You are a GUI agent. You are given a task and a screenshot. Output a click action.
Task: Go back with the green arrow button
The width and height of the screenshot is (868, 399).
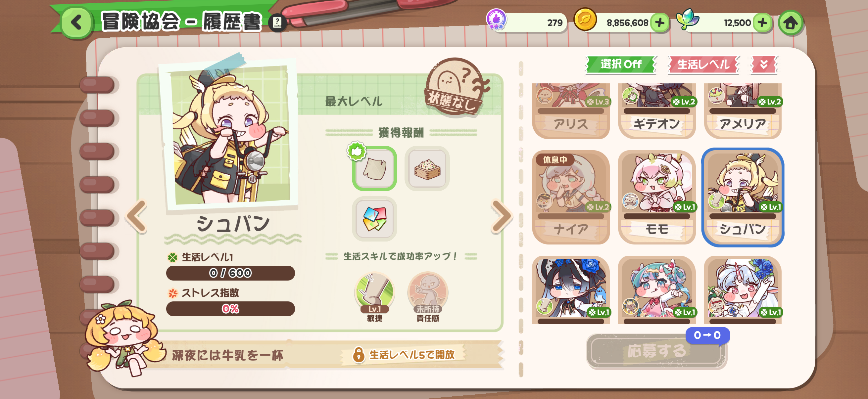pyautogui.click(x=76, y=23)
